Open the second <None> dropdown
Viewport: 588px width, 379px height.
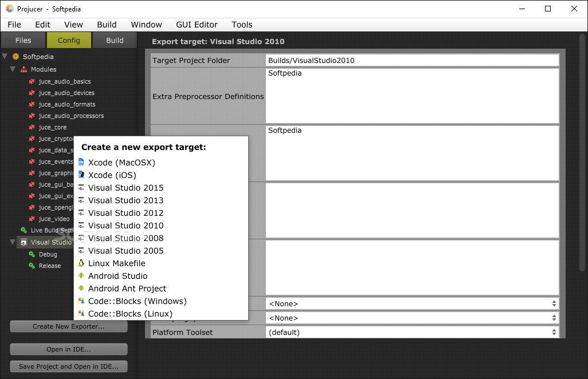click(413, 318)
